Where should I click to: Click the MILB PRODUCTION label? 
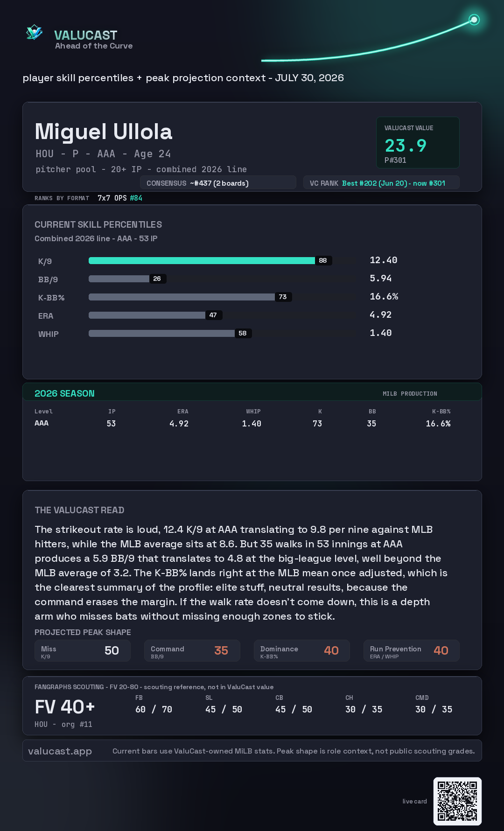[x=410, y=394]
